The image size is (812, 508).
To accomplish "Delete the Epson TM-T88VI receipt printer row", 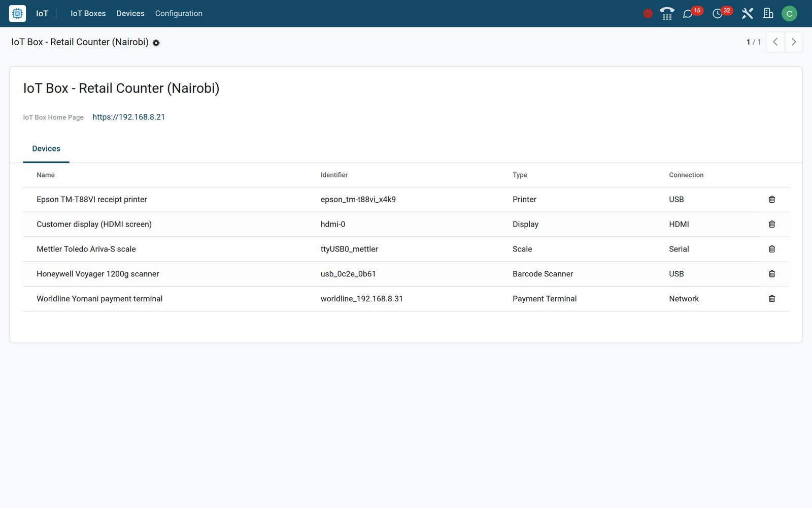I will click(772, 200).
